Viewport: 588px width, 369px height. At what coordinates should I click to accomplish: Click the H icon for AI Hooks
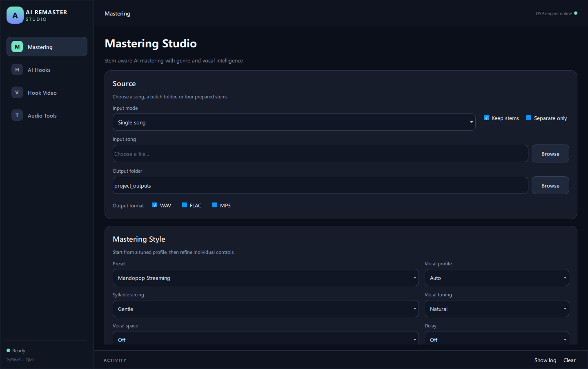pos(17,69)
